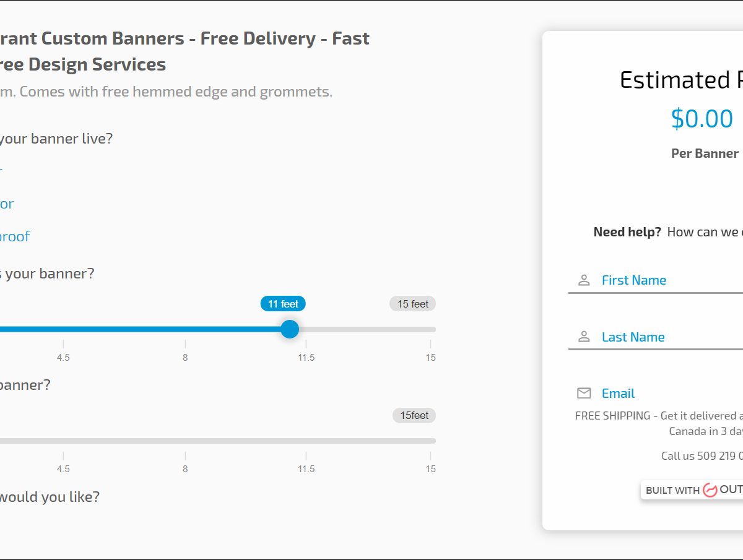743x560 pixels.
Task: Focus the First Name input field
Action: pos(669,280)
